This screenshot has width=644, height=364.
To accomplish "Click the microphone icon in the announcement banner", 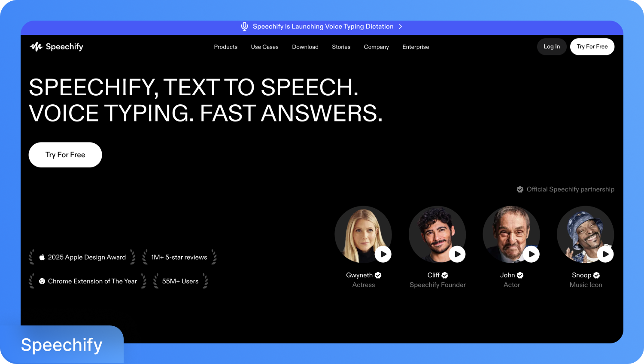I will (x=244, y=26).
